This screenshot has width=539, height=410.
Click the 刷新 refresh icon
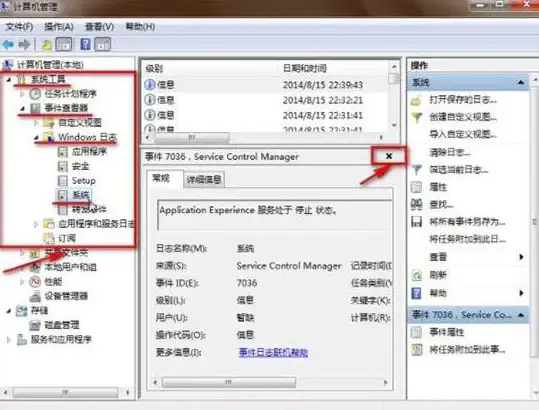(x=416, y=275)
